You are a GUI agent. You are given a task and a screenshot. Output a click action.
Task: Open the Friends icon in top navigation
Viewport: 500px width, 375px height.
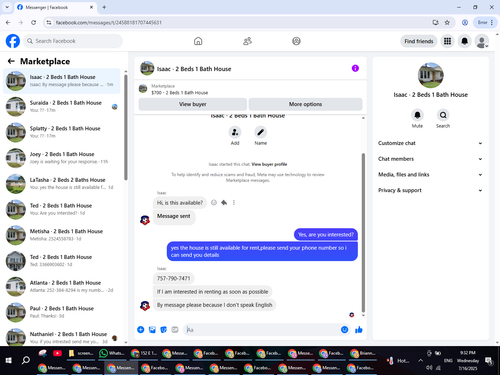tap(247, 41)
